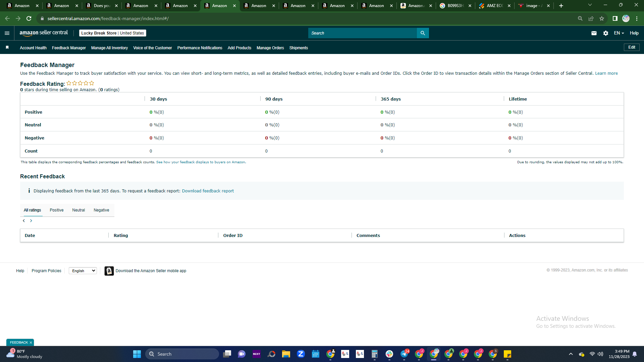Share this page icon in address bar
Viewport: 644px width, 362px height.
(591, 18)
